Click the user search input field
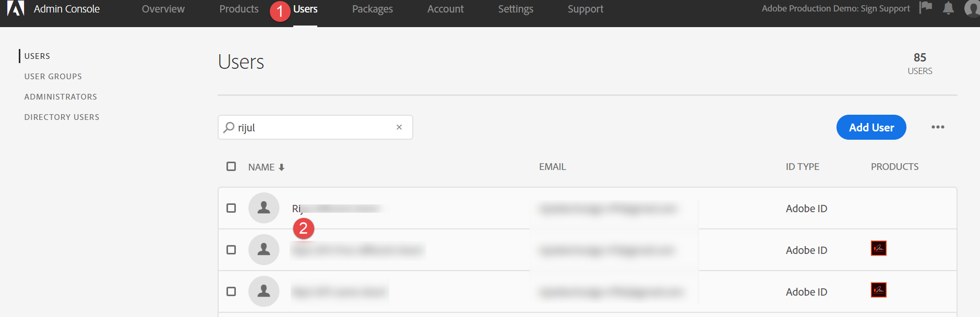Viewport: 980px width, 317px height. click(313, 127)
